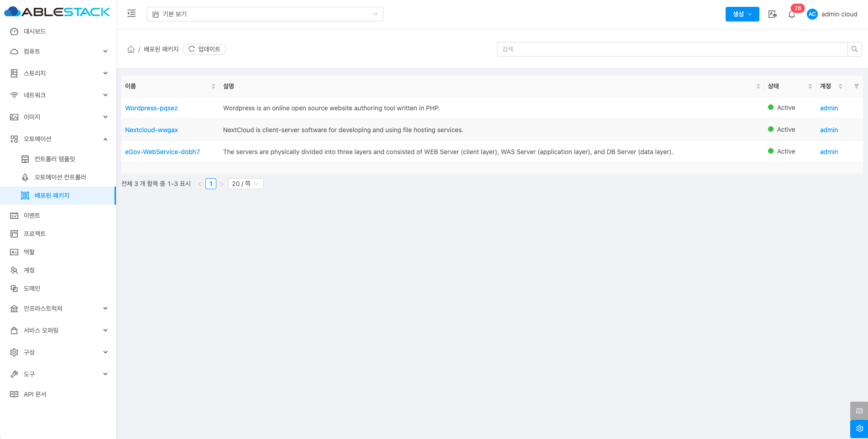Open the blue theme settings gear
This screenshot has height=439, width=868.
859,429
